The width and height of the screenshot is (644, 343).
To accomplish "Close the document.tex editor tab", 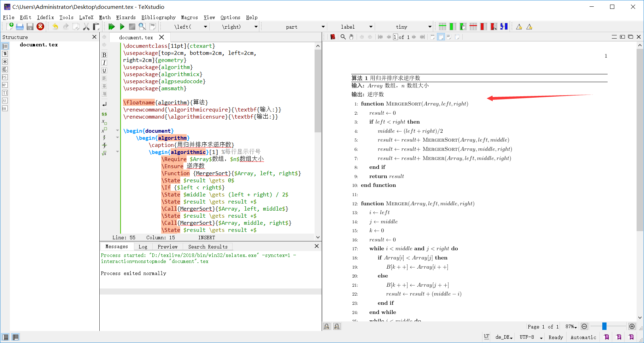I will point(162,37).
